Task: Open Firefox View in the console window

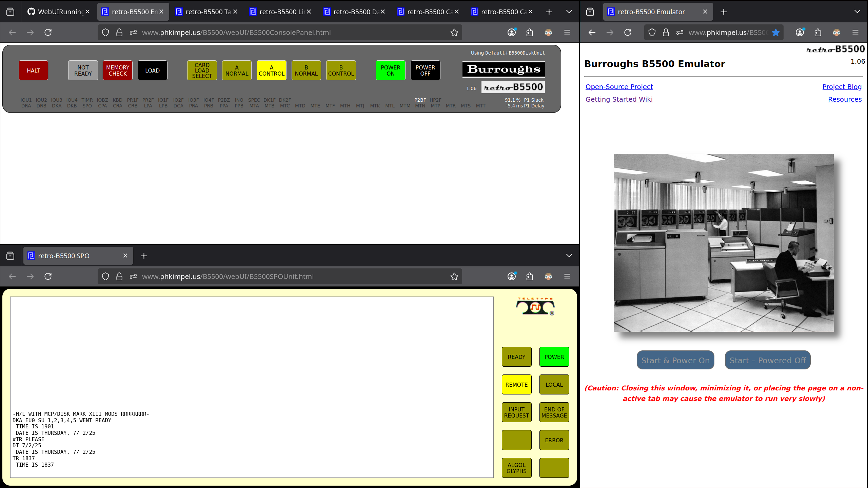Action: coord(11,12)
